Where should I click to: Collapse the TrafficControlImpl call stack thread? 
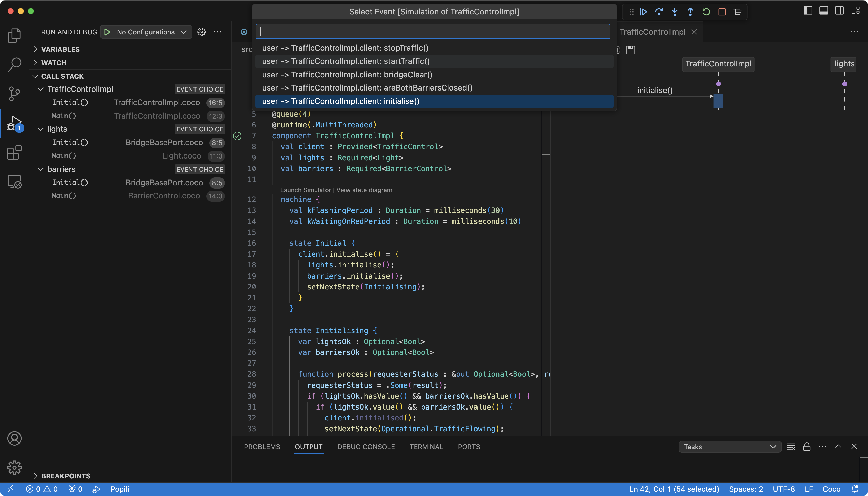pos(40,89)
